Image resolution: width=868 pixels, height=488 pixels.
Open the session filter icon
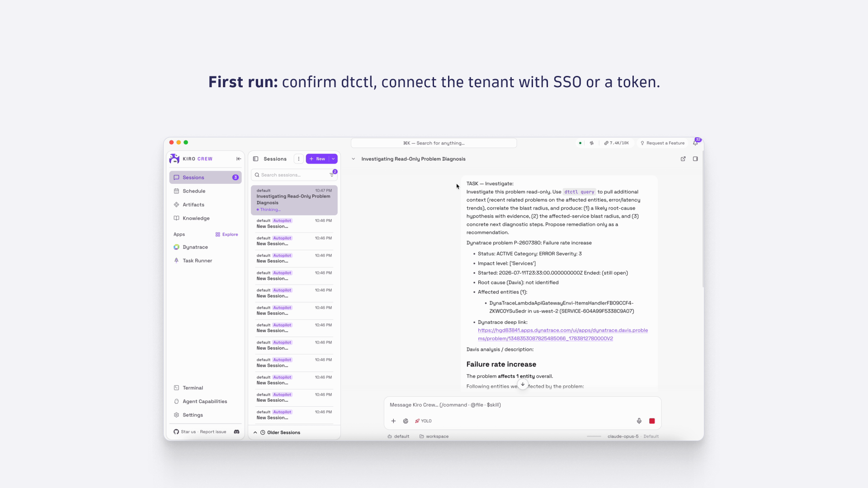coord(332,175)
